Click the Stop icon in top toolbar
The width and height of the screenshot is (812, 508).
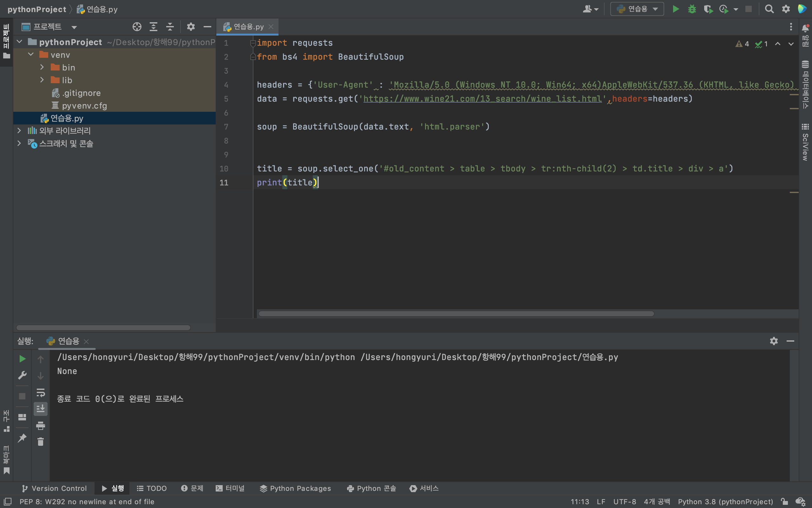(x=749, y=9)
